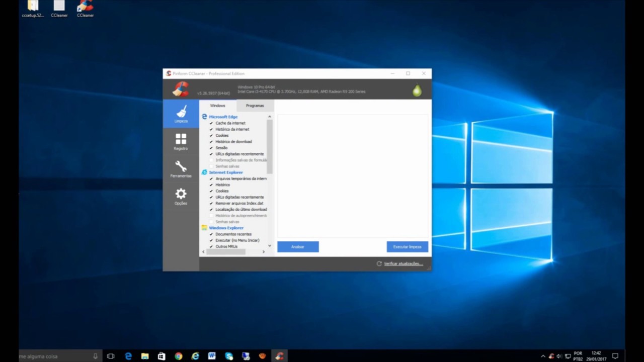Screen dimensions: 644x362
Task: Click the list's scroll down arrow
Action: pos(270,246)
